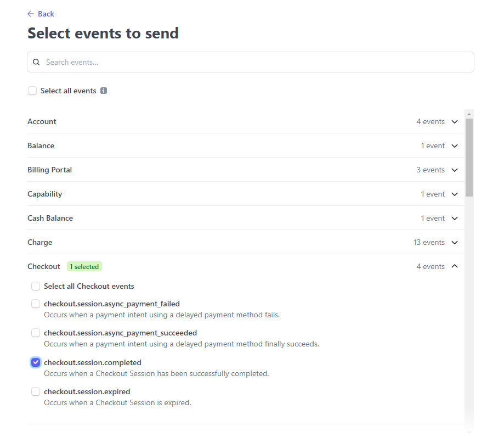
Task: Expand the Charge events chevron
Action: coord(454,242)
